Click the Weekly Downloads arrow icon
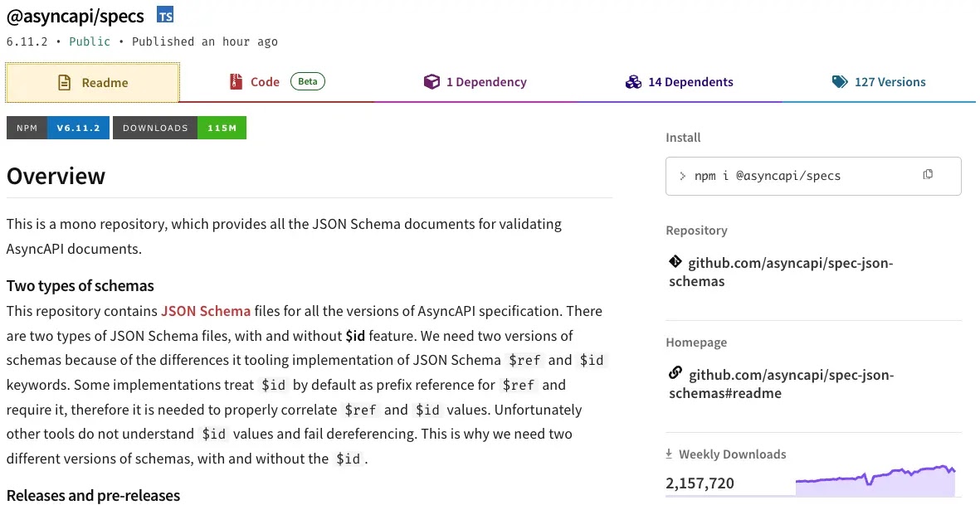980x505 pixels. pos(669,454)
